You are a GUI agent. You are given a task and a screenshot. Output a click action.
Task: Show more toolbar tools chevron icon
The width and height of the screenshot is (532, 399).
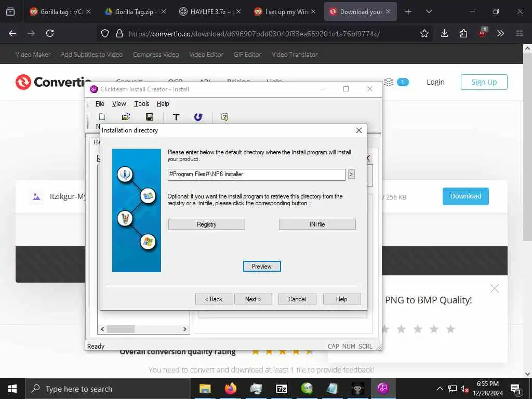(500, 33)
